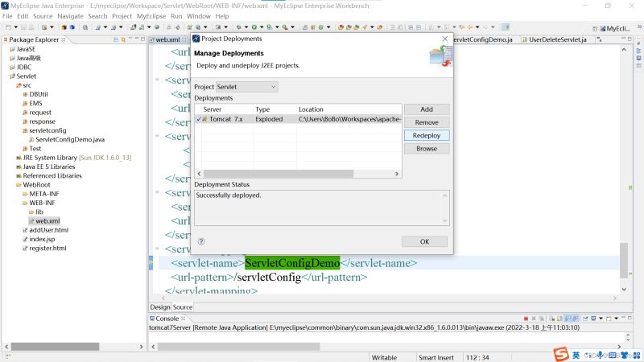Screen dimensions: 644x362
Task: Click the Add button in Project Deployments
Action: click(x=427, y=109)
